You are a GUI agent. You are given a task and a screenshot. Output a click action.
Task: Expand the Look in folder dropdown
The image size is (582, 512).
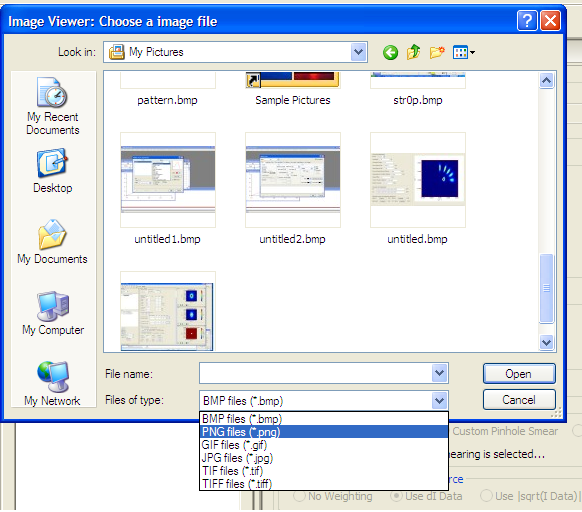click(358, 52)
